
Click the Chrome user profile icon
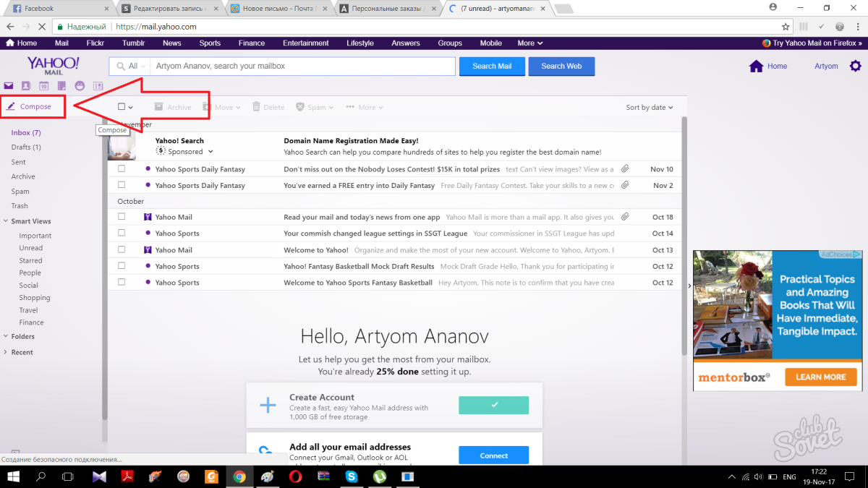click(773, 7)
